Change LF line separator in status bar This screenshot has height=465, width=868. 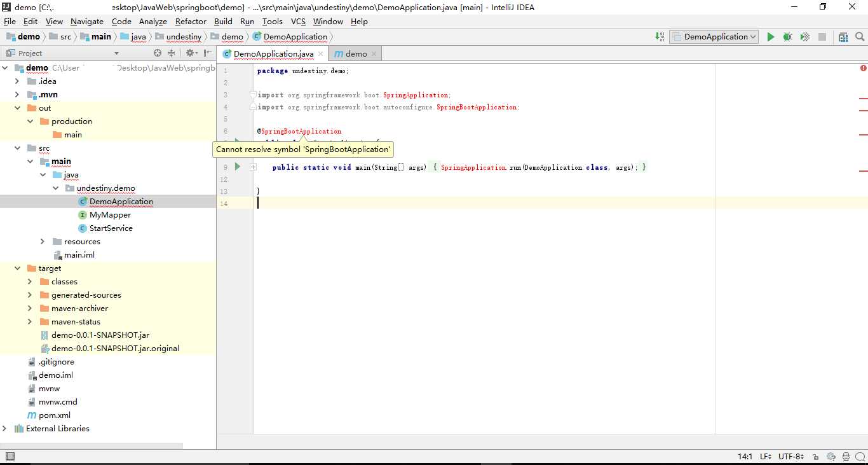765,457
